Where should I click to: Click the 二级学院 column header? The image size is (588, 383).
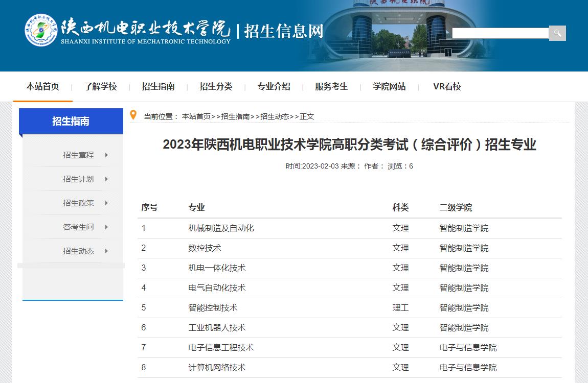(x=456, y=207)
